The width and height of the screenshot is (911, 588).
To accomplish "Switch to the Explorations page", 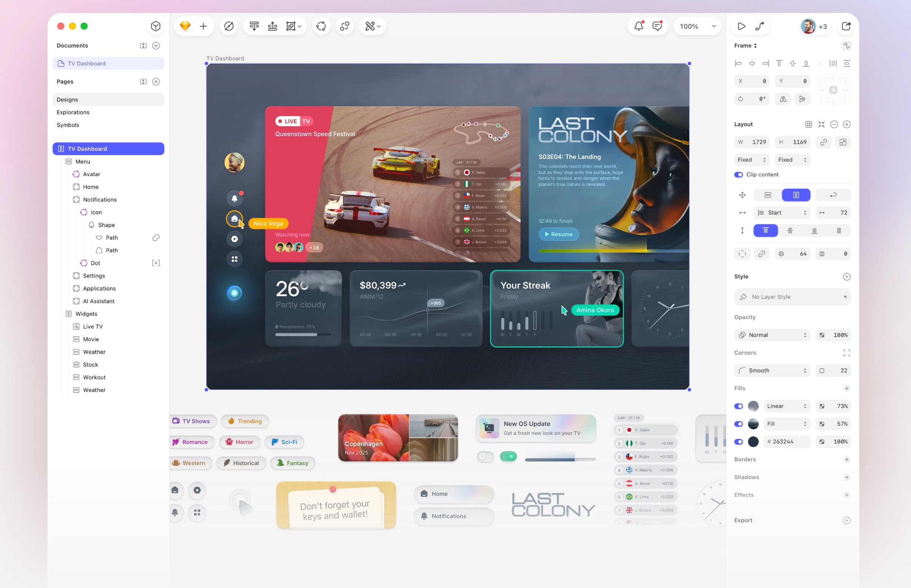I will click(73, 112).
